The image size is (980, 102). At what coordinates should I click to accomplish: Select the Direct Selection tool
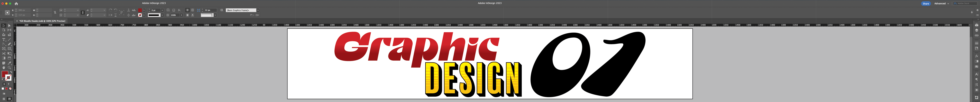tap(10, 25)
